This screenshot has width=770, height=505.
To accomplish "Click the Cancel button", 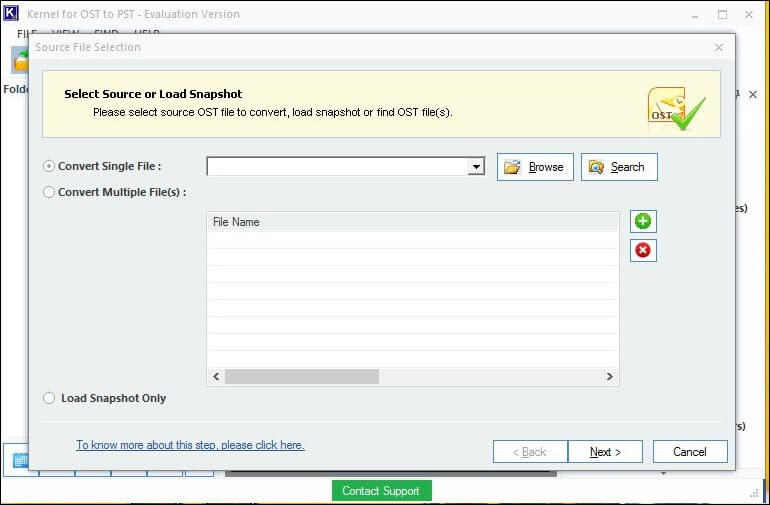I will 690,451.
